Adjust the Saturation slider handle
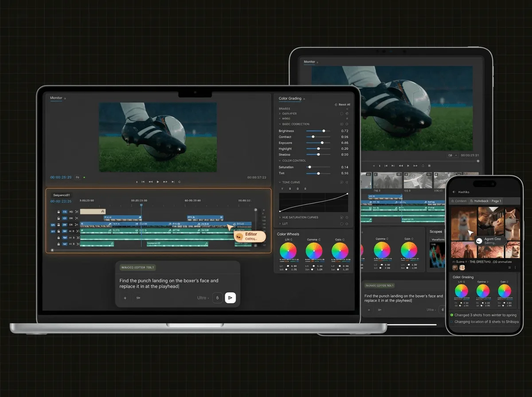Viewport: 532px width, 397px height. coord(309,167)
